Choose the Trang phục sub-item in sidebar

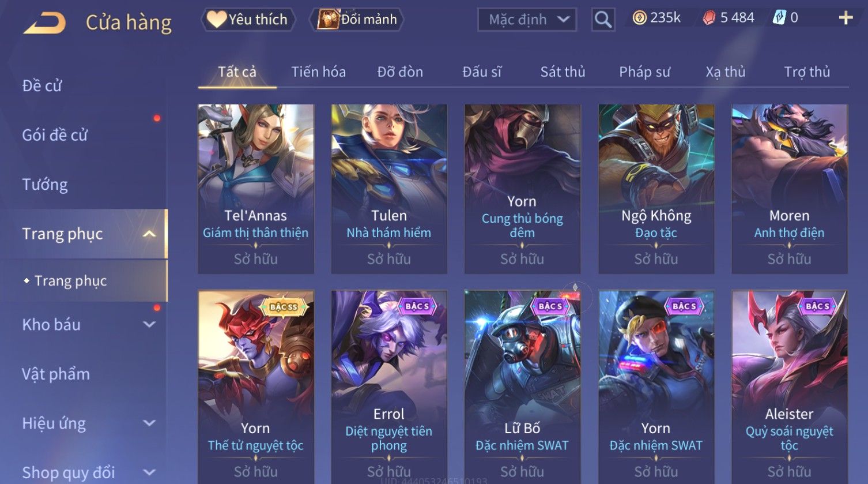click(x=70, y=281)
